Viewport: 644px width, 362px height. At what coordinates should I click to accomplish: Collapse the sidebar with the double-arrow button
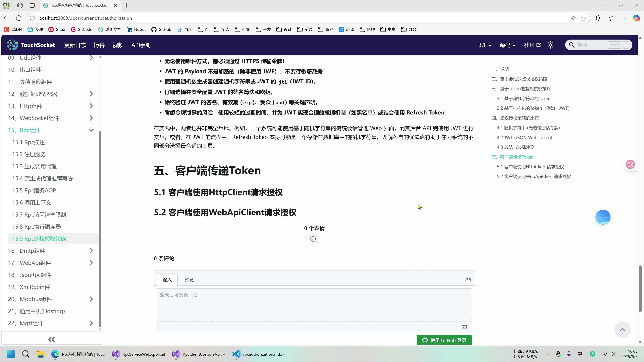[51, 339]
